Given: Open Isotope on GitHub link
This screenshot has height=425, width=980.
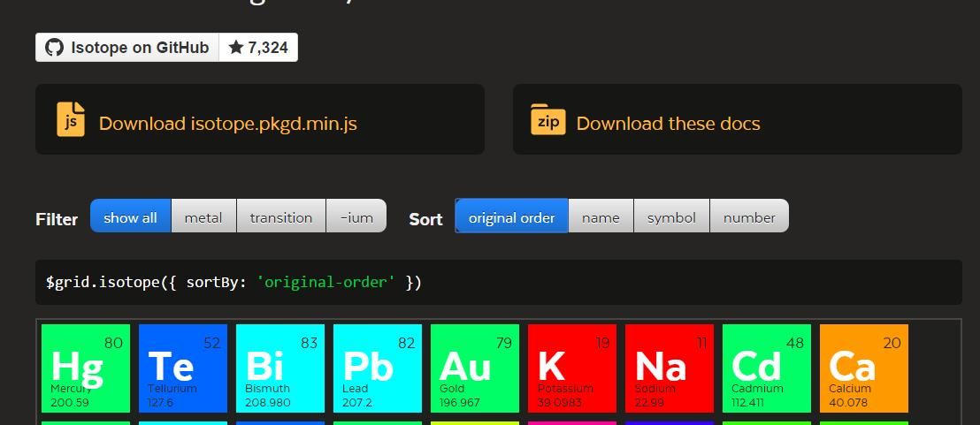Looking at the screenshot, I should [x=140, y=48].
